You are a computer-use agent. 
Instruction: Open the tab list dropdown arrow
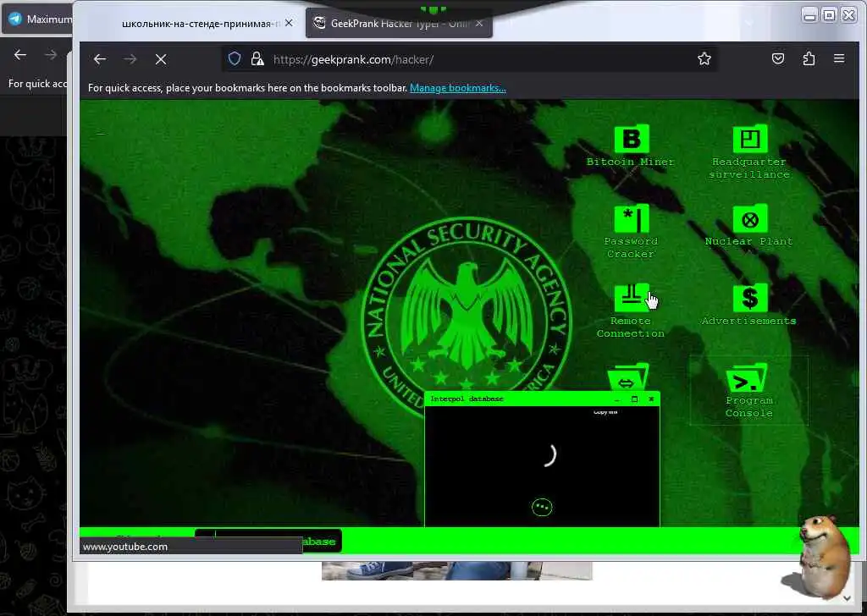749,23
